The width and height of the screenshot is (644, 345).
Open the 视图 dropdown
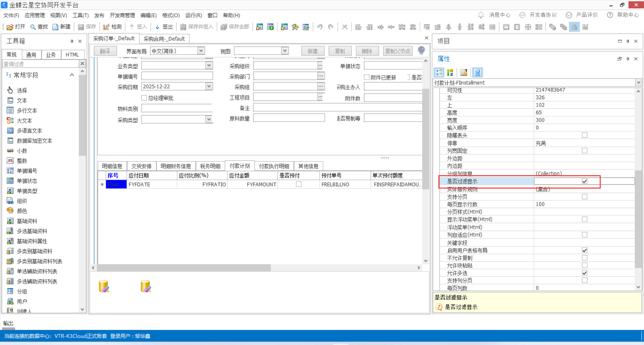coord(284,51)
